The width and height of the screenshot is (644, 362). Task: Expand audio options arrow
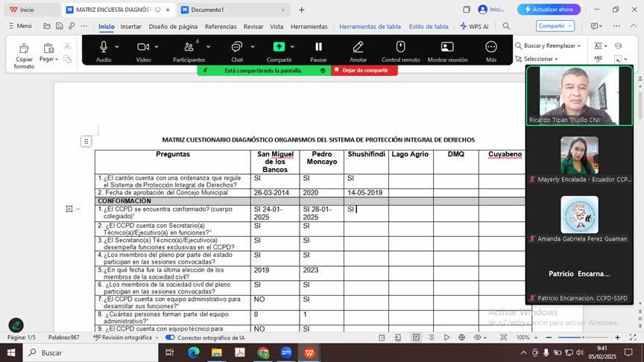point(117,47)
